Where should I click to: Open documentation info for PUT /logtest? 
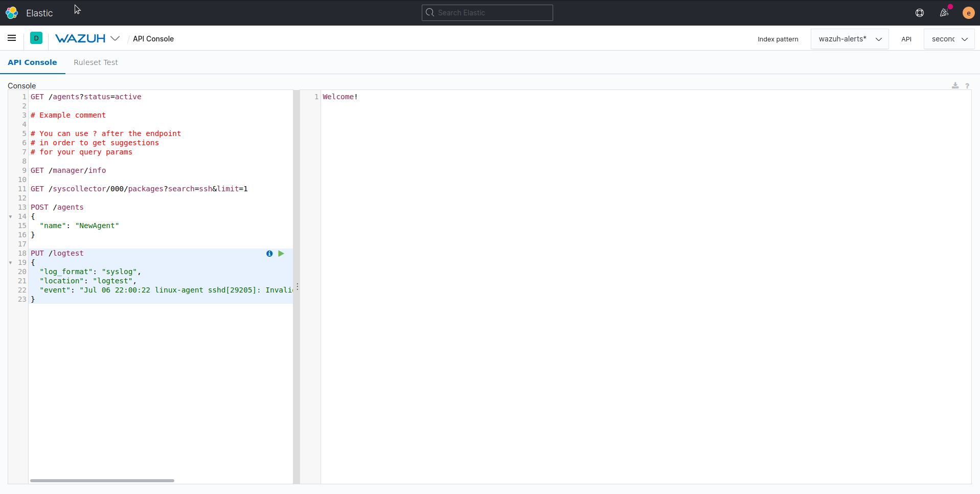[269, 253]
